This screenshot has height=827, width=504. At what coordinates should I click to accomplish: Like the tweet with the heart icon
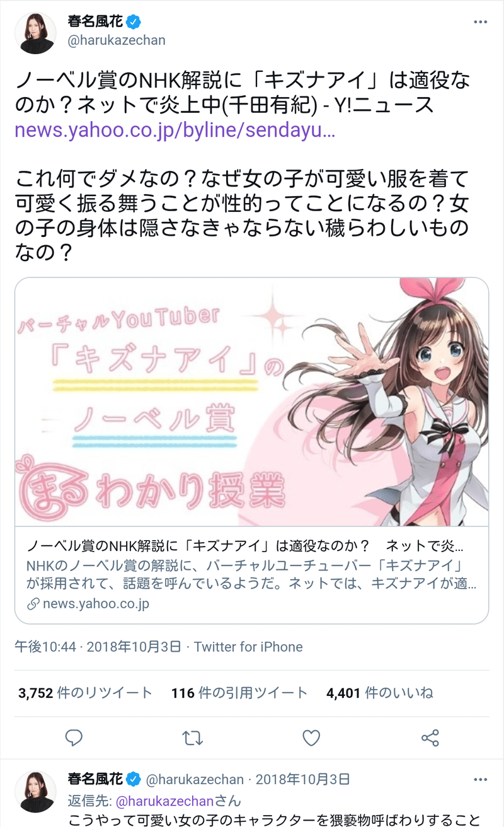[311, 737]
